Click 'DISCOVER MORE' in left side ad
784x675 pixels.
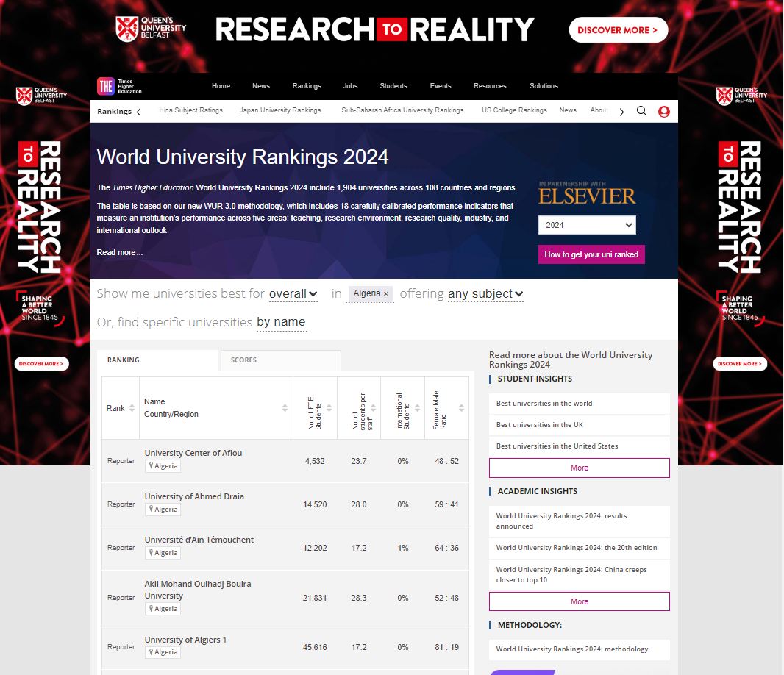click(41, 363)
